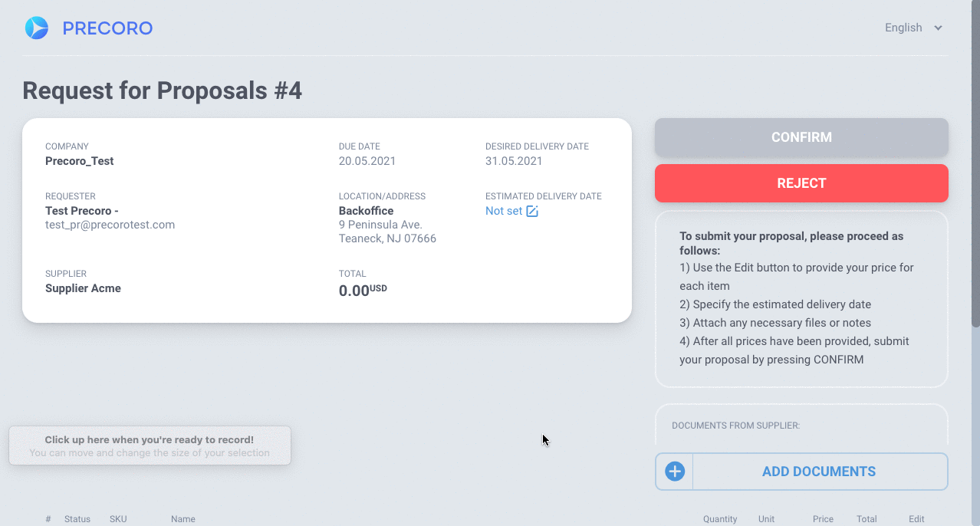The height and width of the screenshot is (526, 980).
Task: Reject the proposal with REJECT button
Action: coord(801,183)
